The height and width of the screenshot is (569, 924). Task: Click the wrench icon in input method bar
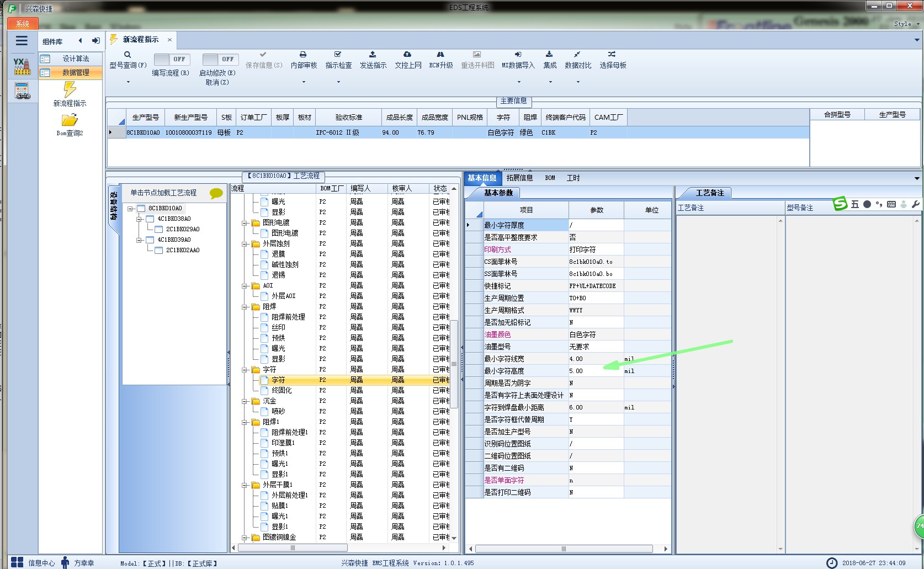pos(916,204)
